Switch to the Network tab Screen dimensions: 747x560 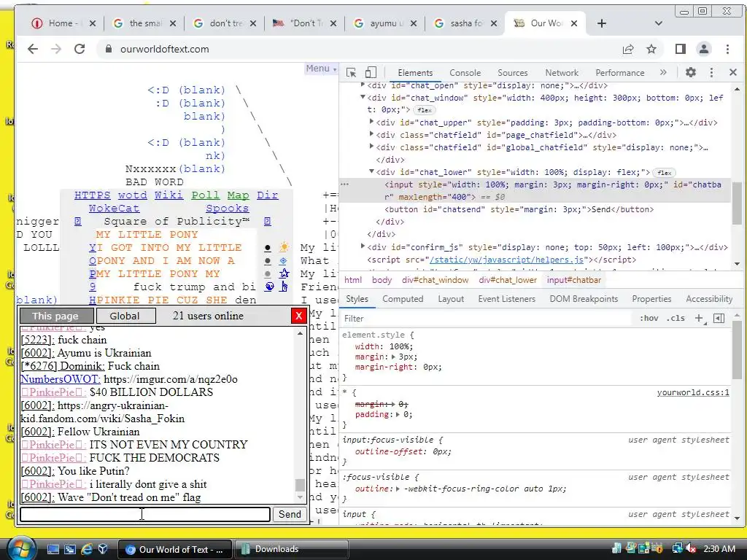pyautogui.click(x=562, y=73)
